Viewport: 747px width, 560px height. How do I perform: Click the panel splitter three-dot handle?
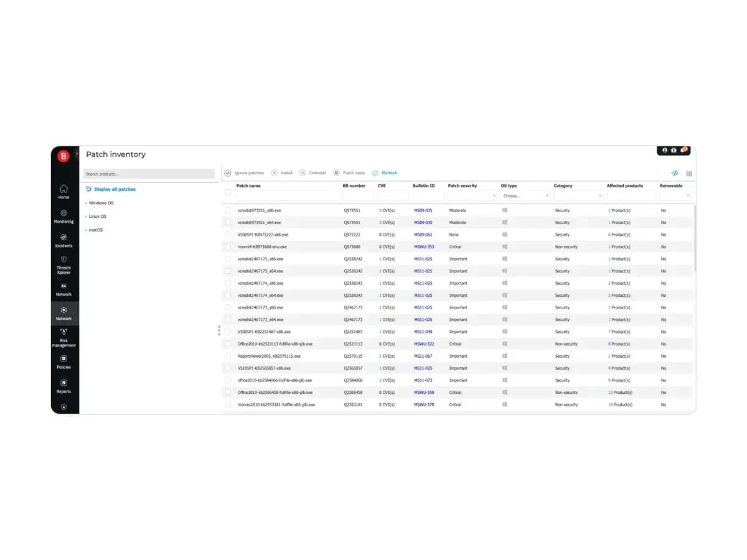[x=219, y=330]
